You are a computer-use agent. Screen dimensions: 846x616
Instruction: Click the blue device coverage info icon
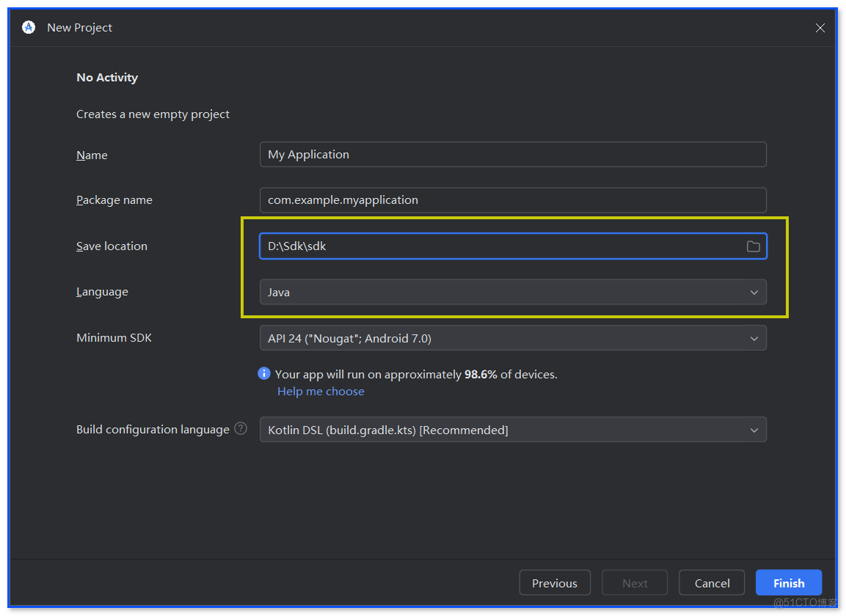tap(264, 374)
